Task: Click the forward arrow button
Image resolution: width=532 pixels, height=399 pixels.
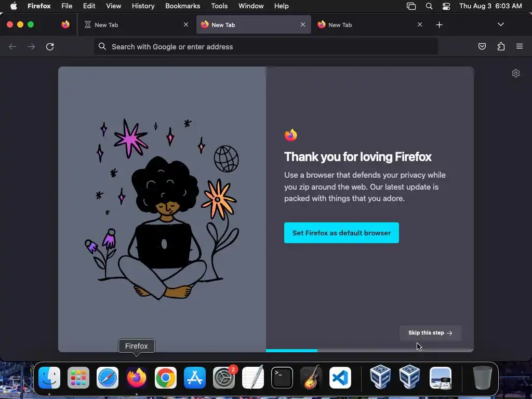Action: [x=31, y=46]
